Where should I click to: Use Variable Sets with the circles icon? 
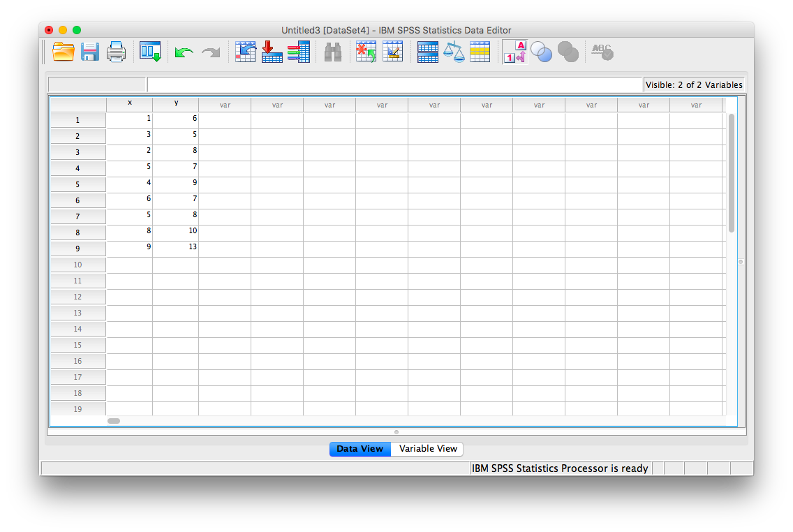click(x=541, y=52)
